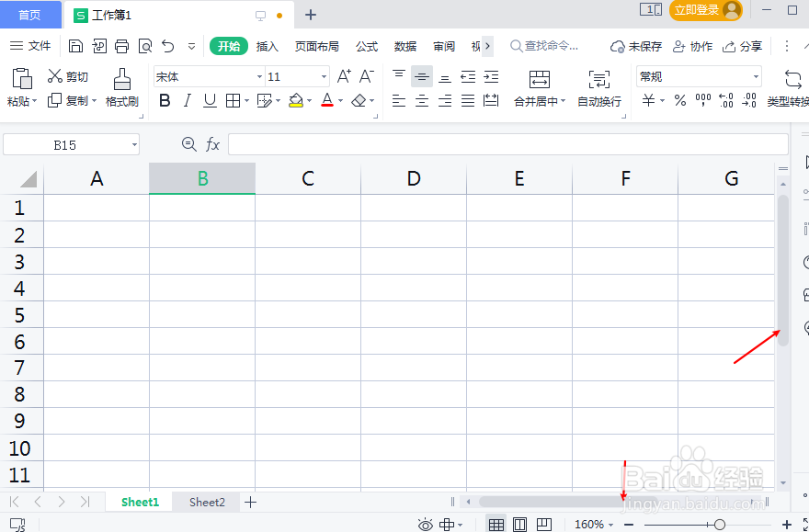809x532 pixels.
Task: Expand the Paste 粘贴 options arrow
Action: click(x=35, y=101)
